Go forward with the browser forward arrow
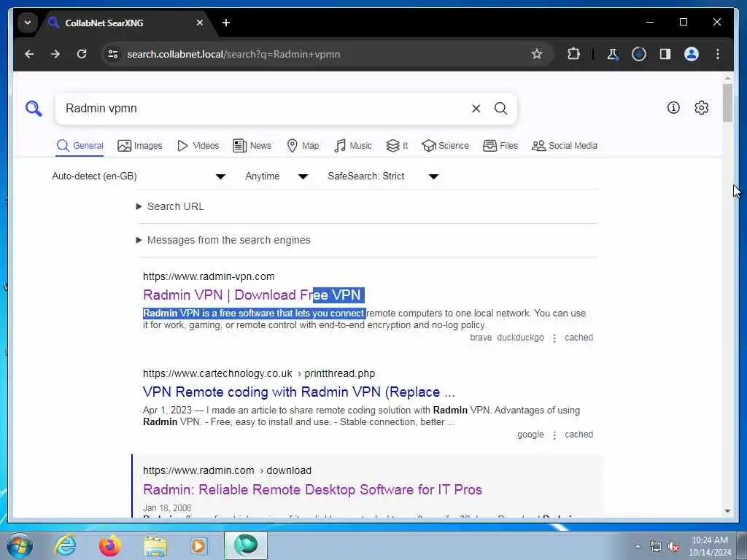747x560 pixels. click(x=55, y=54)
